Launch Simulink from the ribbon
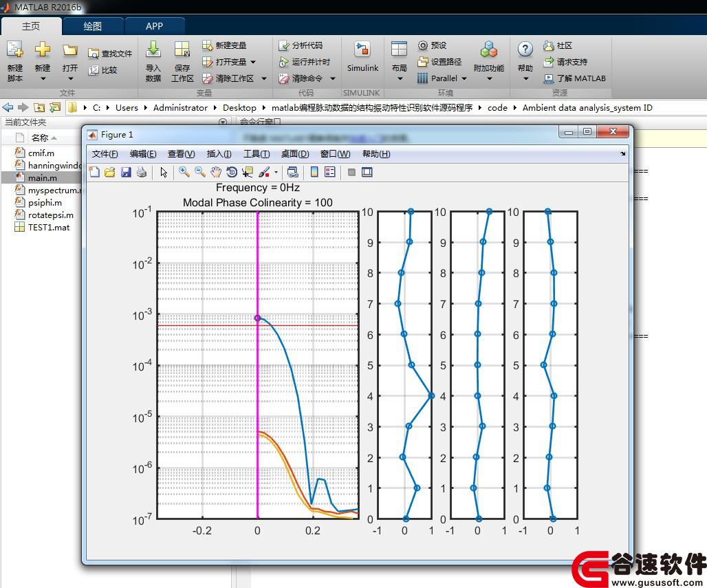The height and width of the screenshot is (588, 707). click(362, 56)
